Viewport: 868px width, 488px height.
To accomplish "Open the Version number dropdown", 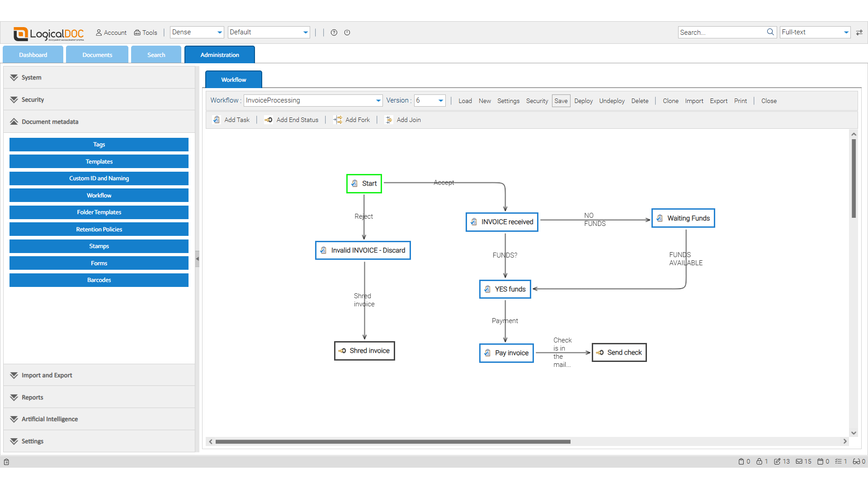I will point(440,100).
